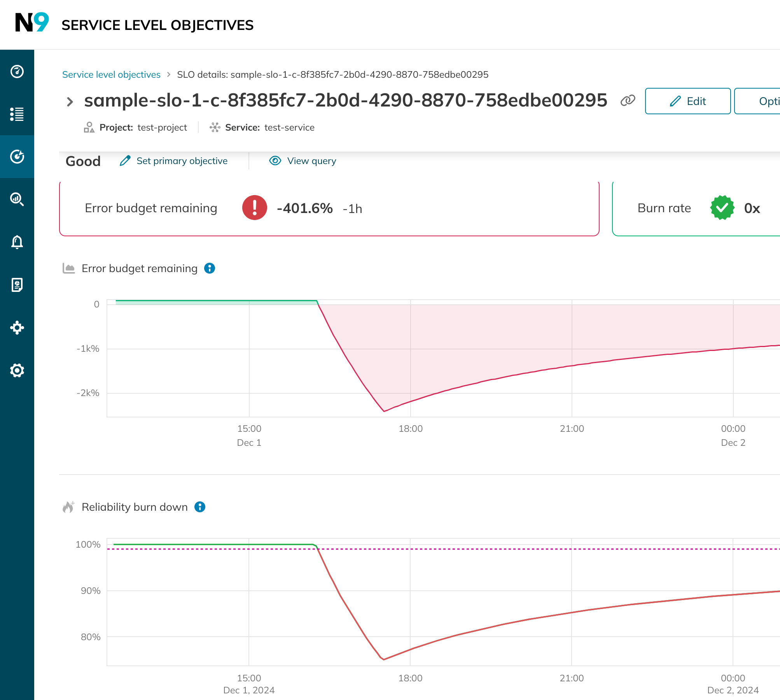Viewport: 780px width, 700px height.
Task: Click the SLO details breadcrumb text
Action: 333,74
